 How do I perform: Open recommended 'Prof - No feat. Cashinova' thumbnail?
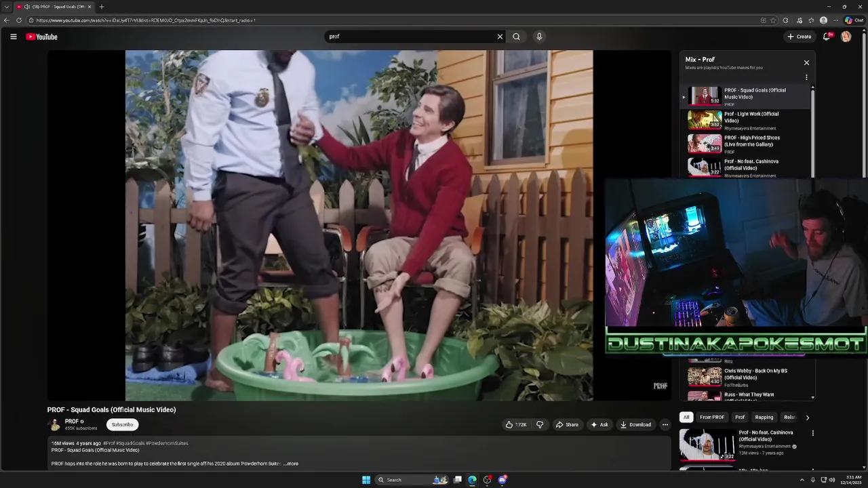click(707, 444)
